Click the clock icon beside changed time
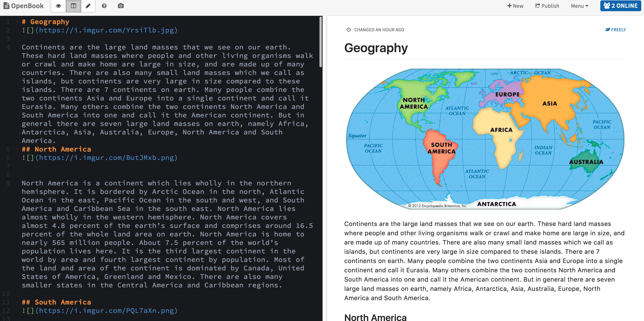The width and height of the screenshot is (644, 321). (x=348, y=30)
